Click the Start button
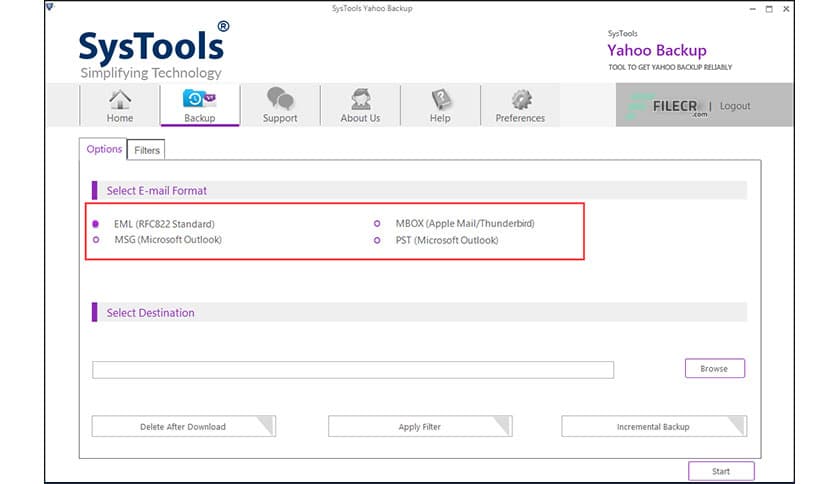 click(x=721, y=471)
